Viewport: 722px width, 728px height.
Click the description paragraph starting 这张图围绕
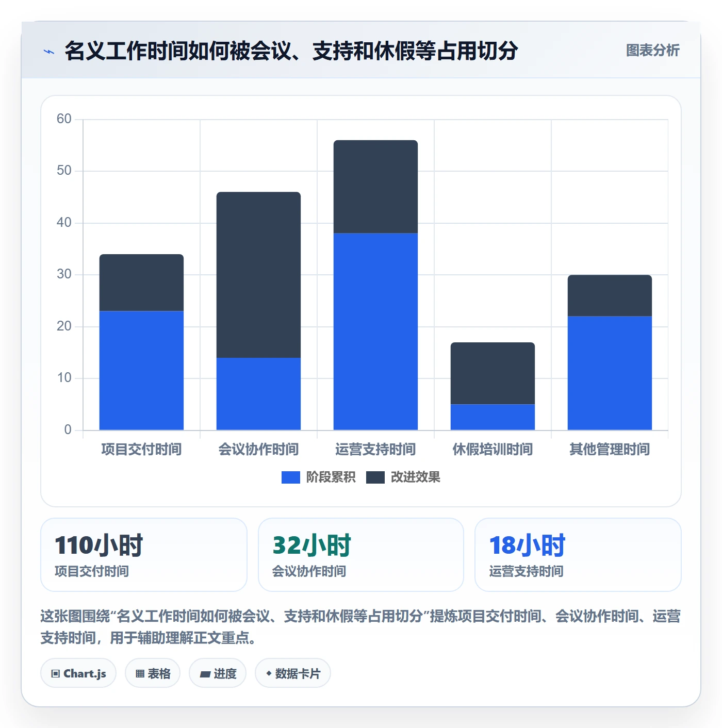coord(360,627)
